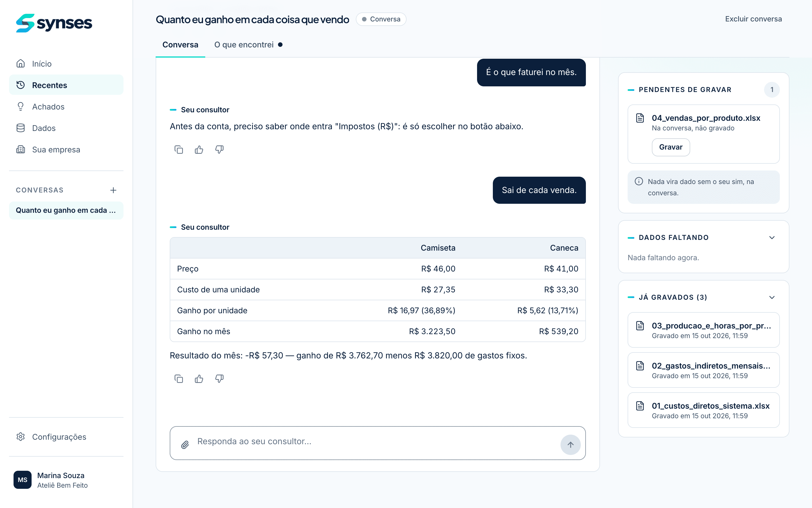Thumbs down the Impostos question message
Screen dimensions: 812x508
(219, 150)
